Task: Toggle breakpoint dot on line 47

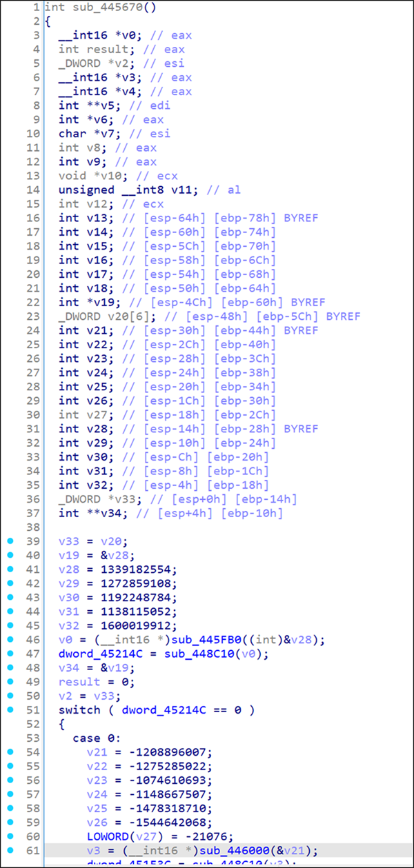Action: coord(10,654)
